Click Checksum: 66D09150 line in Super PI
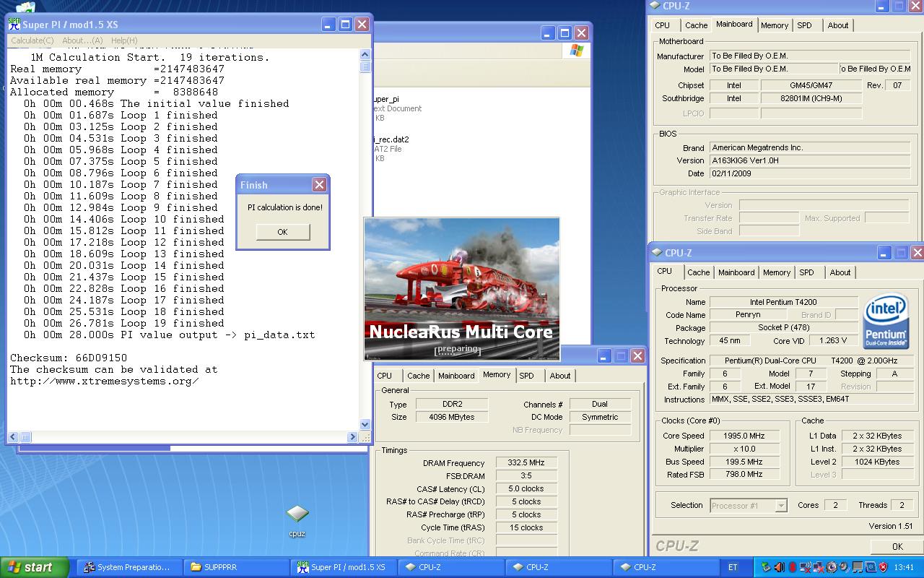The image size is (924, 578). 69,358
